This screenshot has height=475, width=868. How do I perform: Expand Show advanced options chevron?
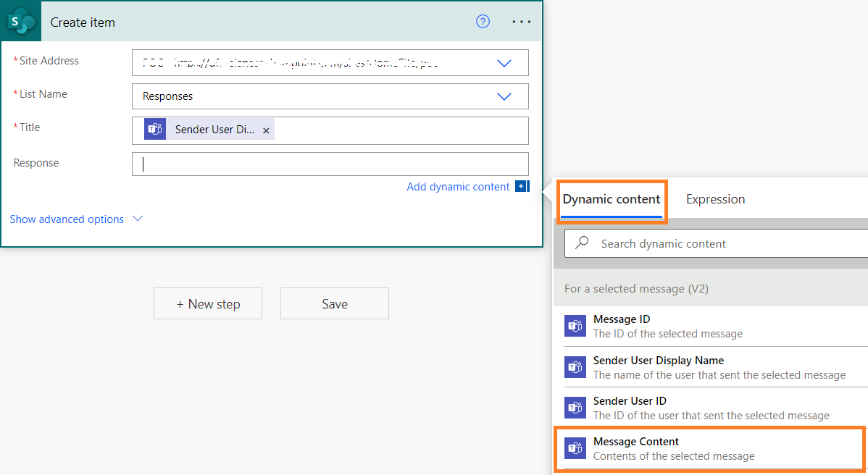pos(138,219)
